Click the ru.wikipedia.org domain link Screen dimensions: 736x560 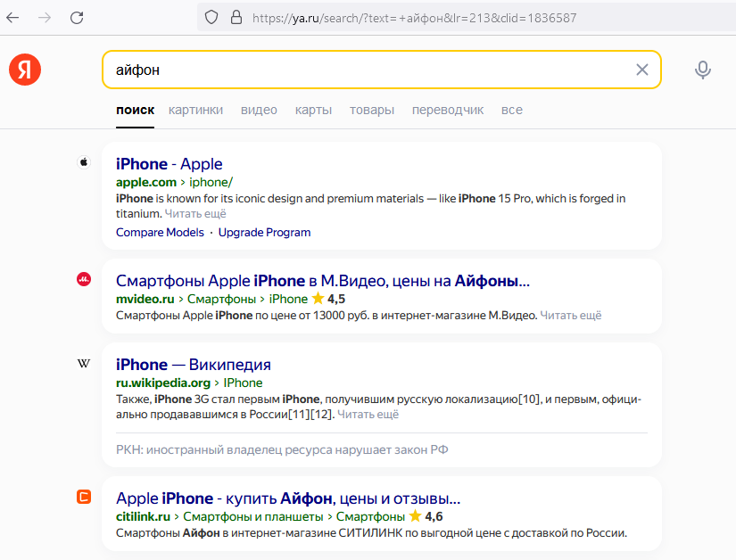coord(163,383)
